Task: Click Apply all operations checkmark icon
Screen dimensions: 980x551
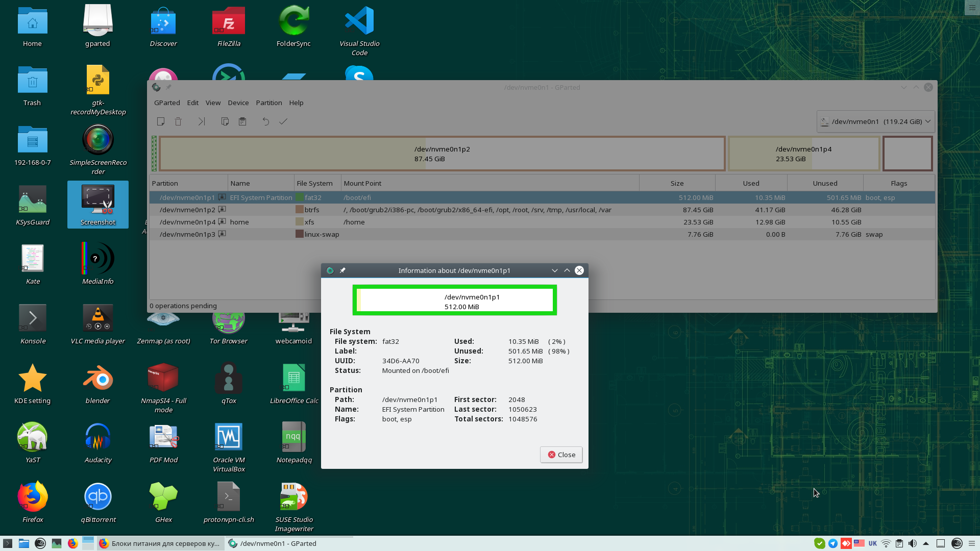Action: (283, 121)
